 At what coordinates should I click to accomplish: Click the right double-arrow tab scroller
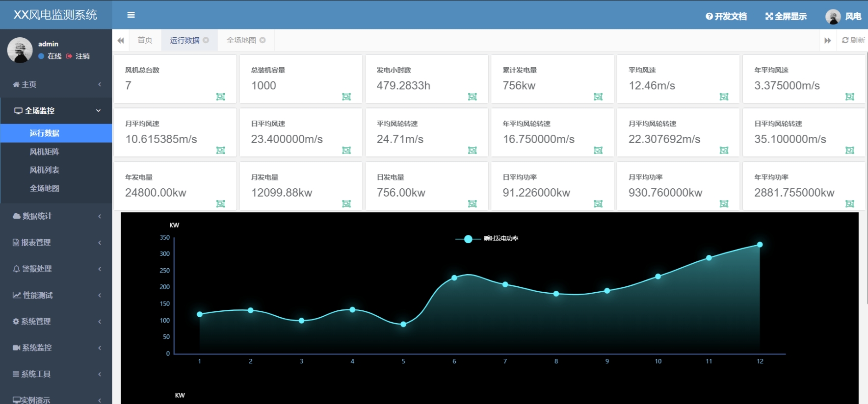(x=828, y=40)
